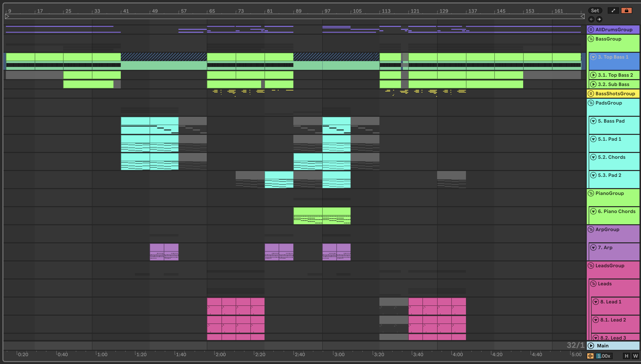Collapse the 7. Arp track arrow
This screenshot has height=364, width=641.
pos(593,247)
